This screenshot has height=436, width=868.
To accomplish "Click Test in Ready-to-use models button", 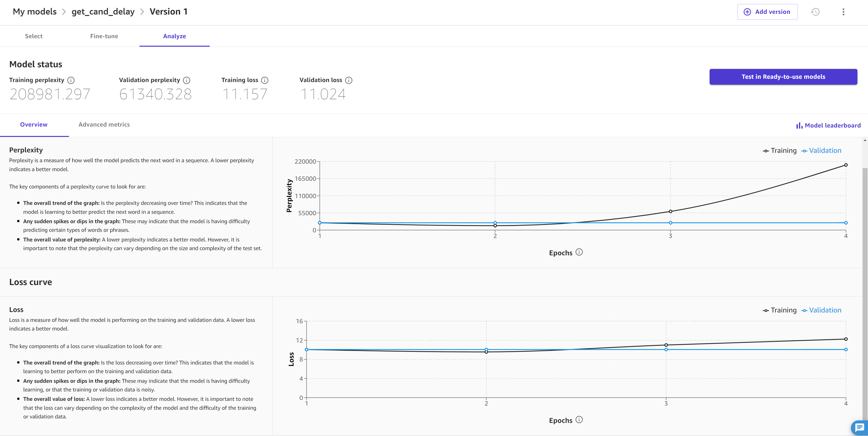I will point(783,76).
